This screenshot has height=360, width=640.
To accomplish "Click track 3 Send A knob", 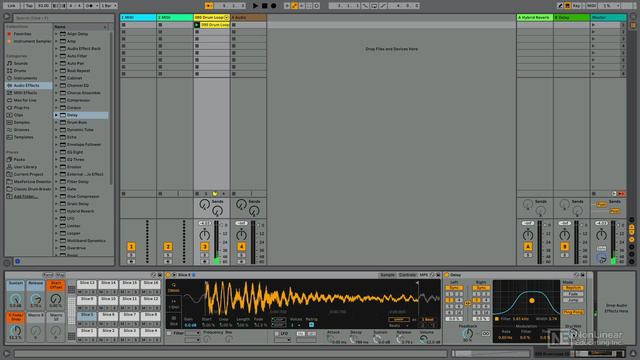I will 204,204.
